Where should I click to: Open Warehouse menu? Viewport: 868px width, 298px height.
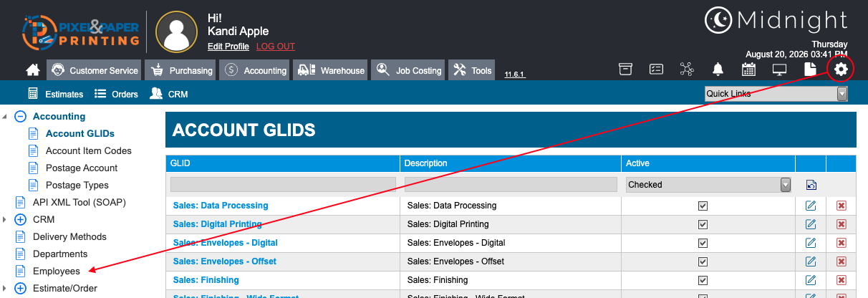click(x=331, y=70)
